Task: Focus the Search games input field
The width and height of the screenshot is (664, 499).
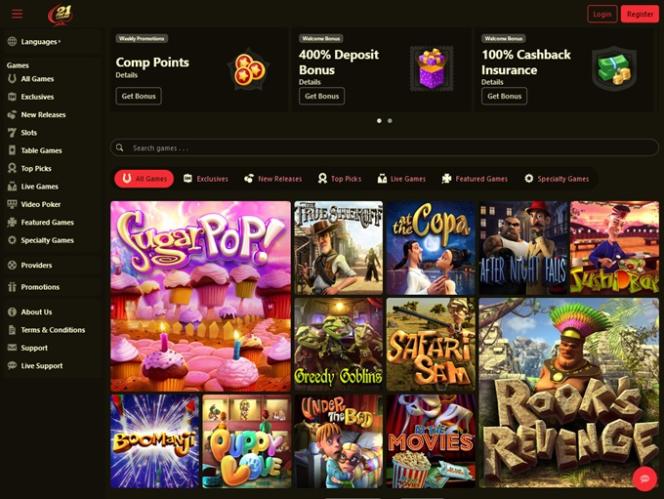Action: pos(384,148)
